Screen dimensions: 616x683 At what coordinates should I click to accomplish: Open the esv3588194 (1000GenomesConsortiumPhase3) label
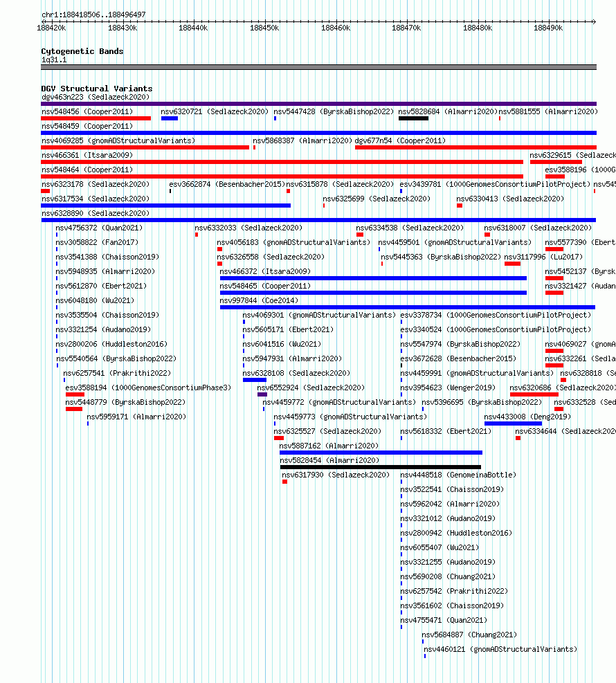tap(148, 388)
